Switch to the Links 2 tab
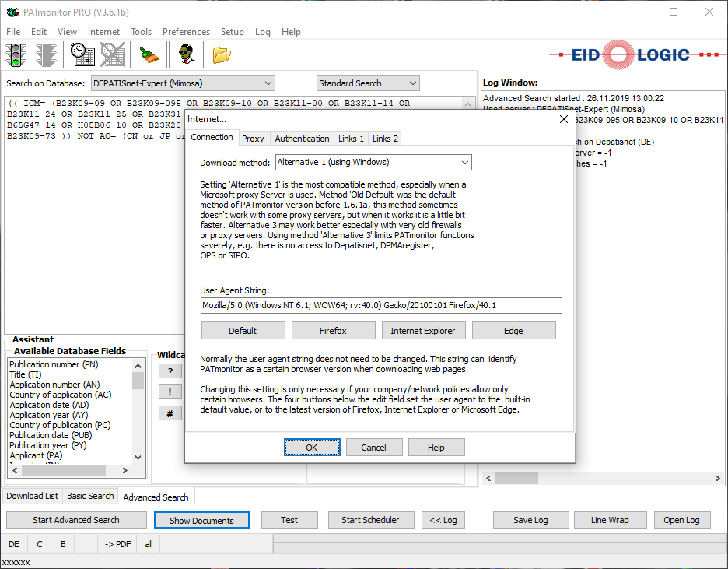This screenshot has width=728, height=569. [385, 139]
